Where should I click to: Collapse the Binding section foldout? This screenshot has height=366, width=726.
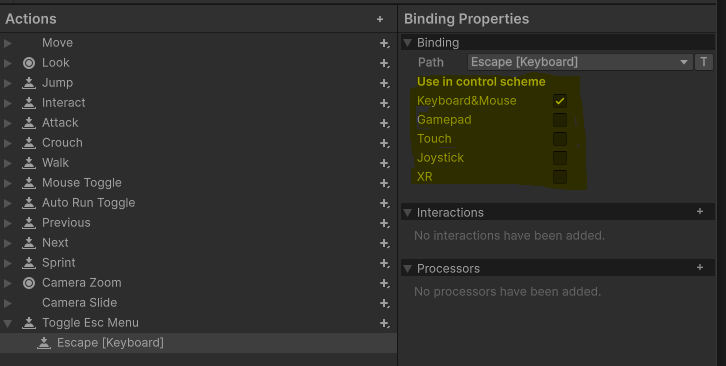(x=407, y=43)
